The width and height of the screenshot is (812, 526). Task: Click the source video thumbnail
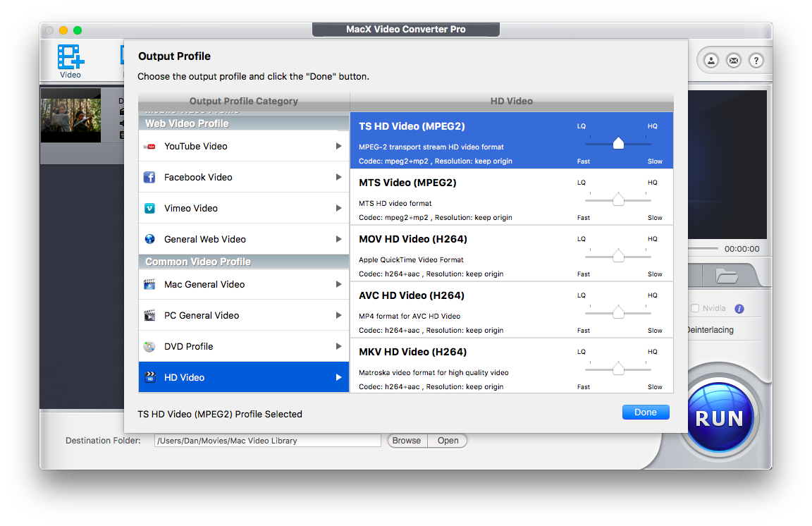(x=71, y=116)
